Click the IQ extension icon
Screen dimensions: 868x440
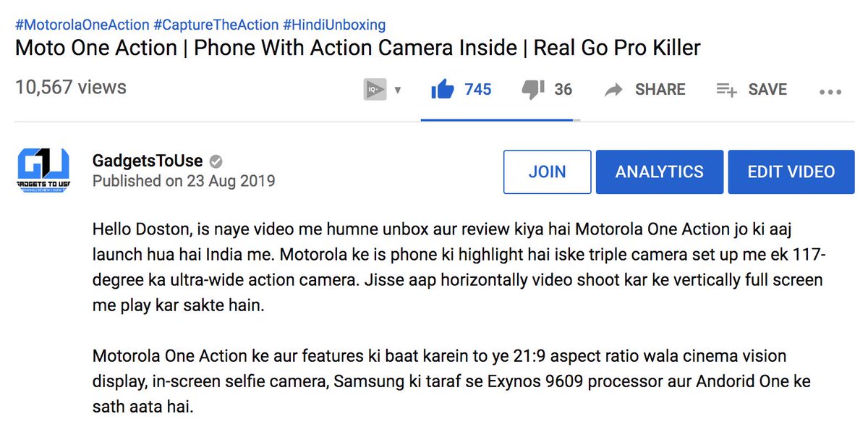coord(375,90)
